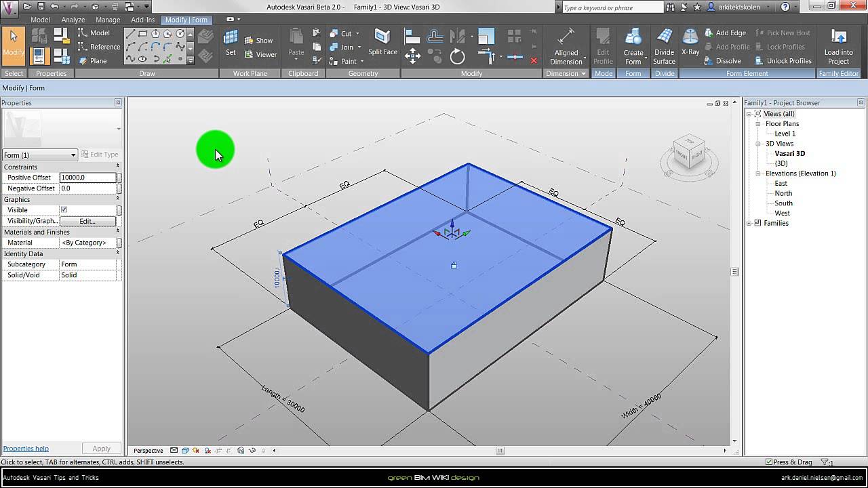Select the Rectangle draw tool

click(143, 34)
